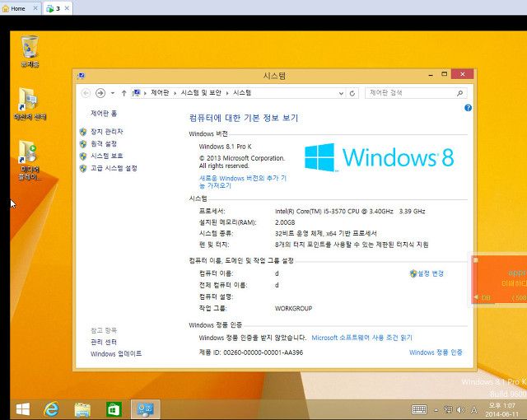The width and height of the screenshot is (527, 420).
Task: Open the touch keyboard tray icon
Action: click(419, 409)
